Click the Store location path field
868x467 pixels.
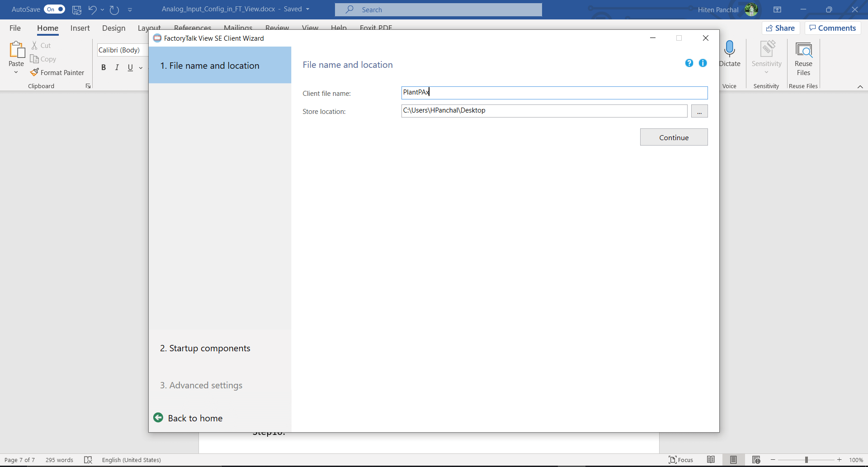pyautogui.click(x=544, y=111)
